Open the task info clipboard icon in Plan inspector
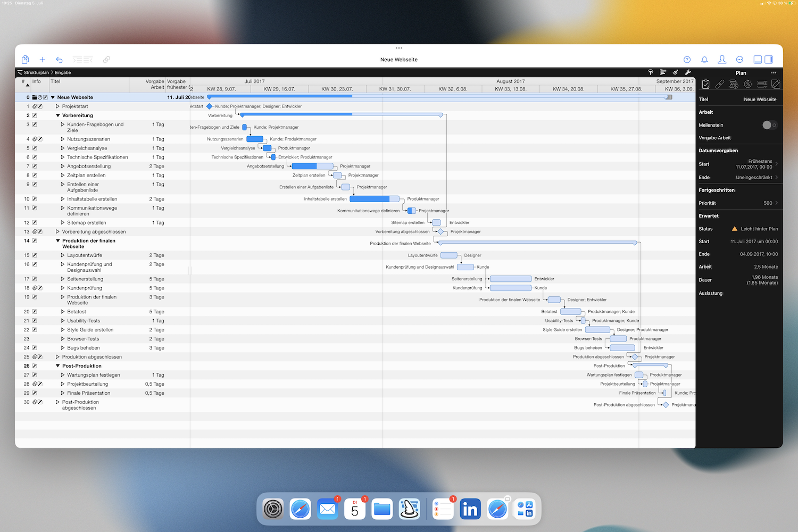798x532 pixels. 705,84
